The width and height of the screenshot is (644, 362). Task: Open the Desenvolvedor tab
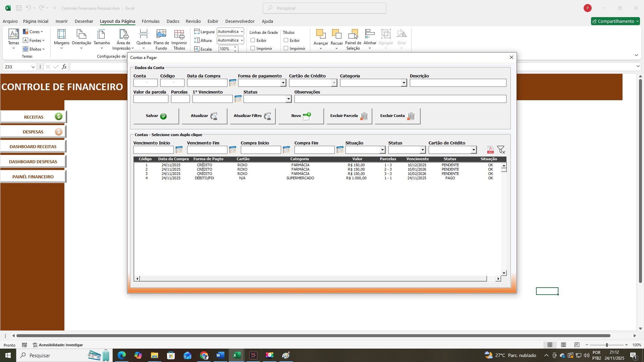[239, 21]
